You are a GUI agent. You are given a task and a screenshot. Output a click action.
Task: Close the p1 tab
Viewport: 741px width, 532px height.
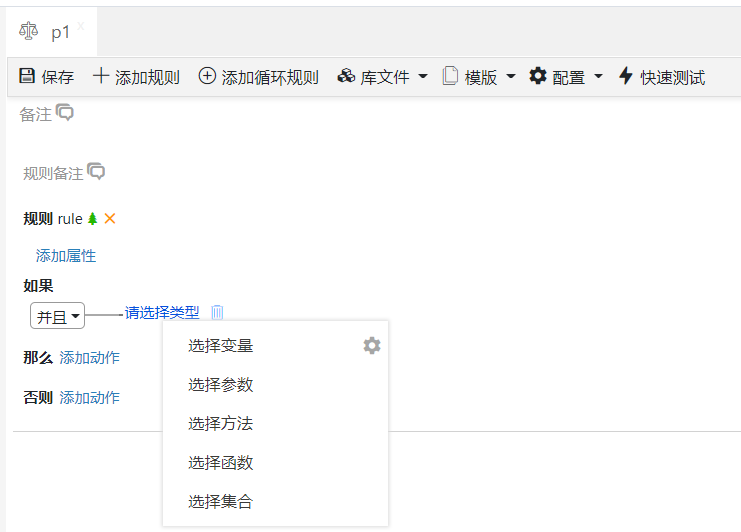click(81, 25)
